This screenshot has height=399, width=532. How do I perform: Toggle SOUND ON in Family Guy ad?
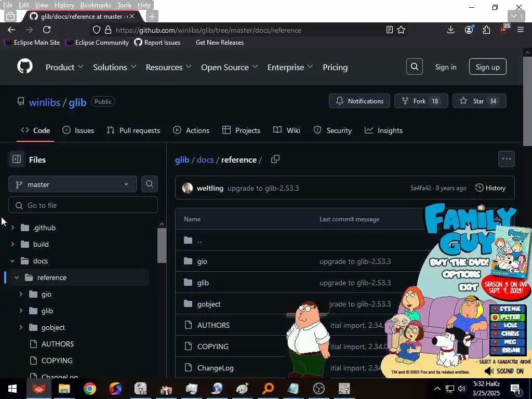pyautogui.click(x=504, y=371)
